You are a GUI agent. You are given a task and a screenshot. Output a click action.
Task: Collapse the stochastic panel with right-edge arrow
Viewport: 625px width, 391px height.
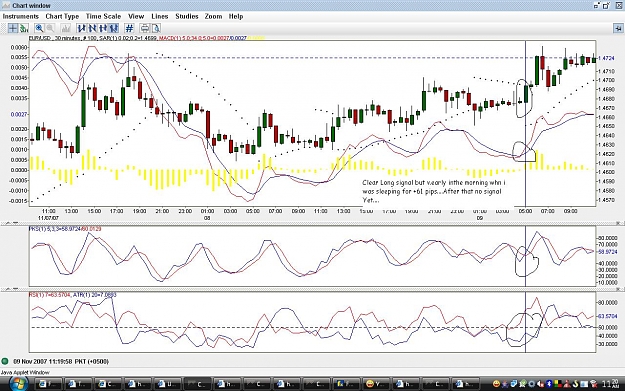619,223
